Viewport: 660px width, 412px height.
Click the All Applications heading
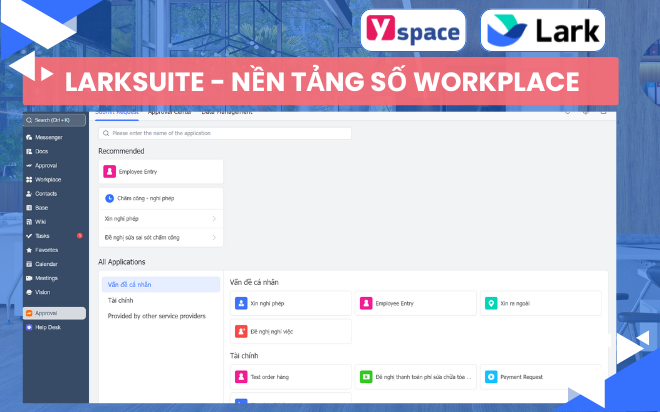pyautogui.click(x=122, y=262)
